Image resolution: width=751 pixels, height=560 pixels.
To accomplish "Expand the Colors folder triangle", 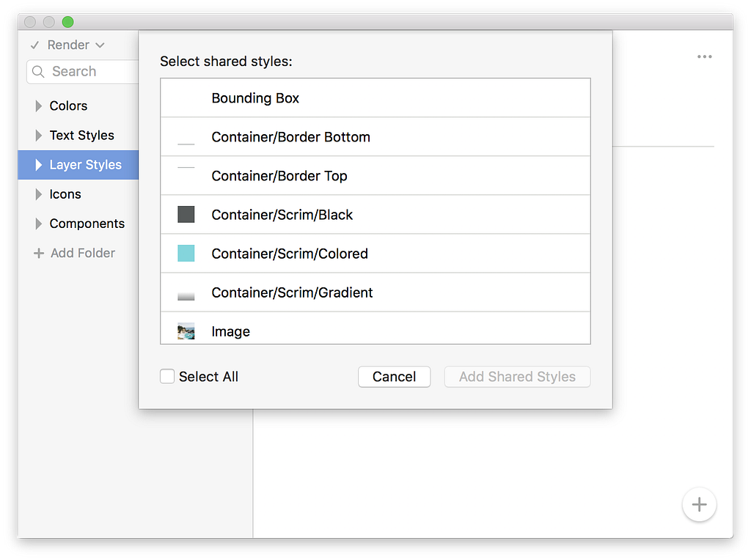I will pyautogui.click(x=39, y=106).
